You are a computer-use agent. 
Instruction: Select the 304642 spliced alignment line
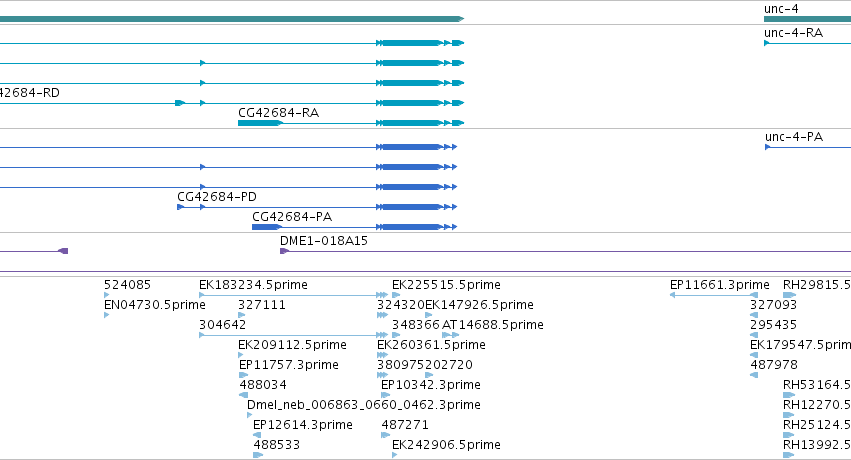click(293, 335)
